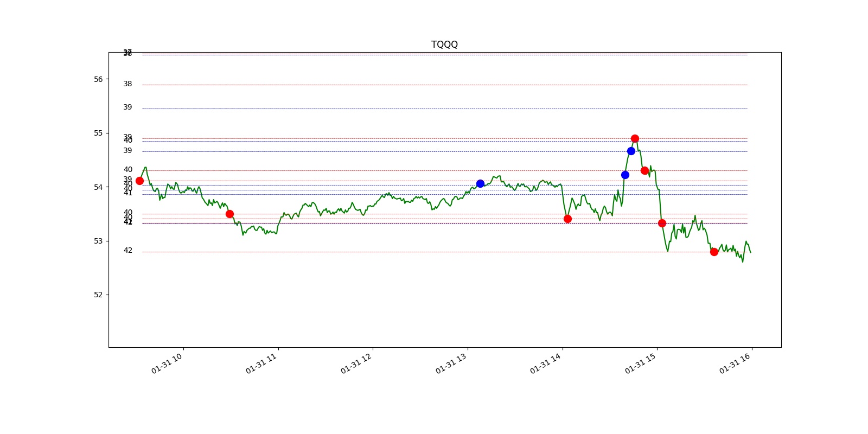Select the first red marker at chart start
Viewport: 868px width, 434px height.
point(139,181)
